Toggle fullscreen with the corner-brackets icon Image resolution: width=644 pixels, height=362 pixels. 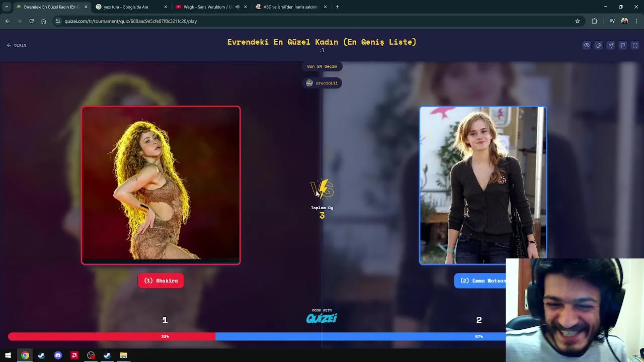pyautogui.click(x=635, y=45)
